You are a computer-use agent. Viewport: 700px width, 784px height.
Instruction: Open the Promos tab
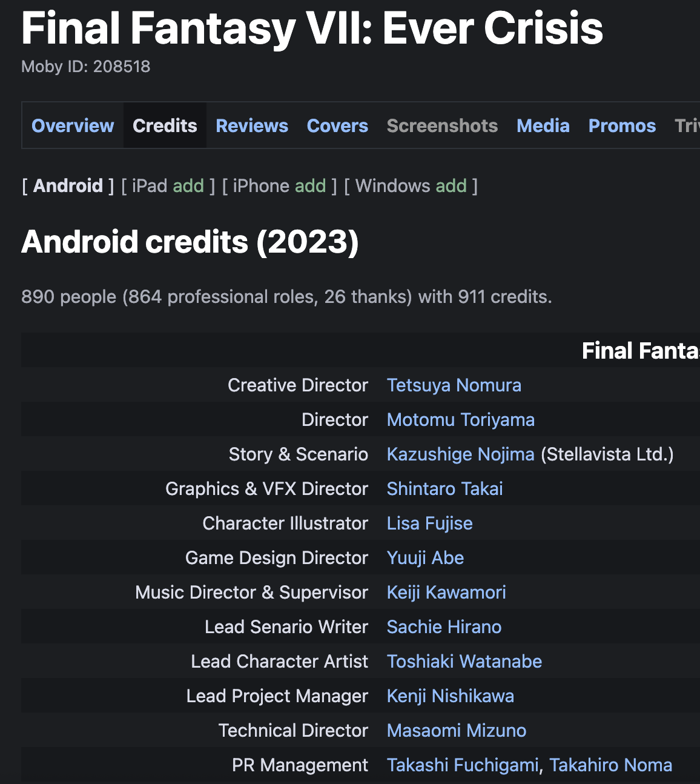(622, 125)
